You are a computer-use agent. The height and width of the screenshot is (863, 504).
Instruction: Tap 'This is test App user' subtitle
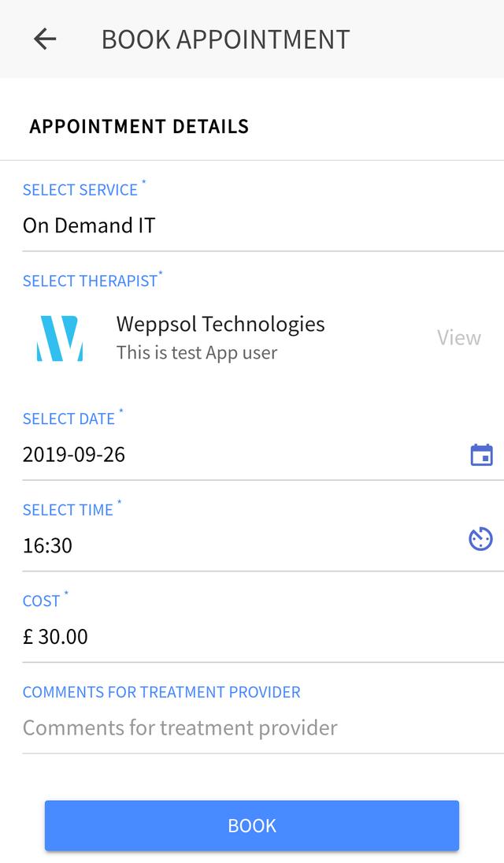coord(196,353)
